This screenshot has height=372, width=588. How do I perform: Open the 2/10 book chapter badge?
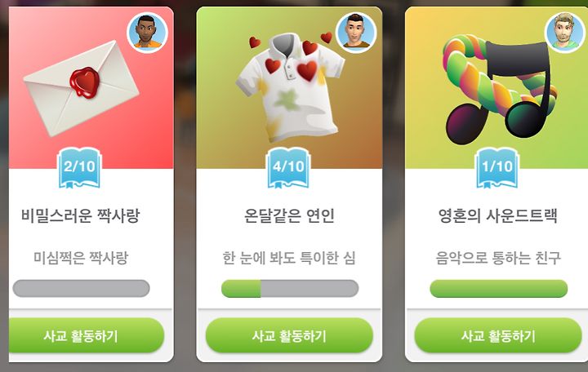click(x=79, y=167)
